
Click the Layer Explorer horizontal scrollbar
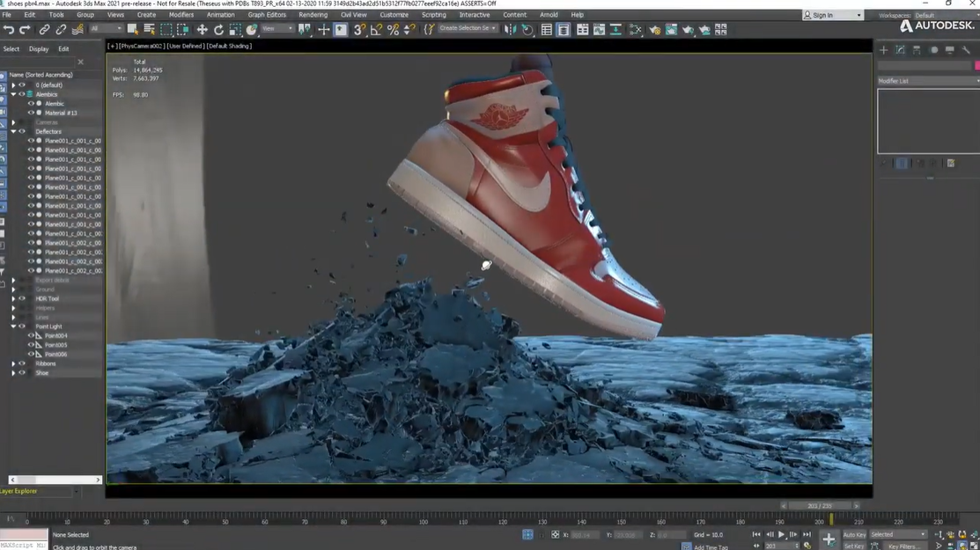pyautogui.click(x=55, y=480)
